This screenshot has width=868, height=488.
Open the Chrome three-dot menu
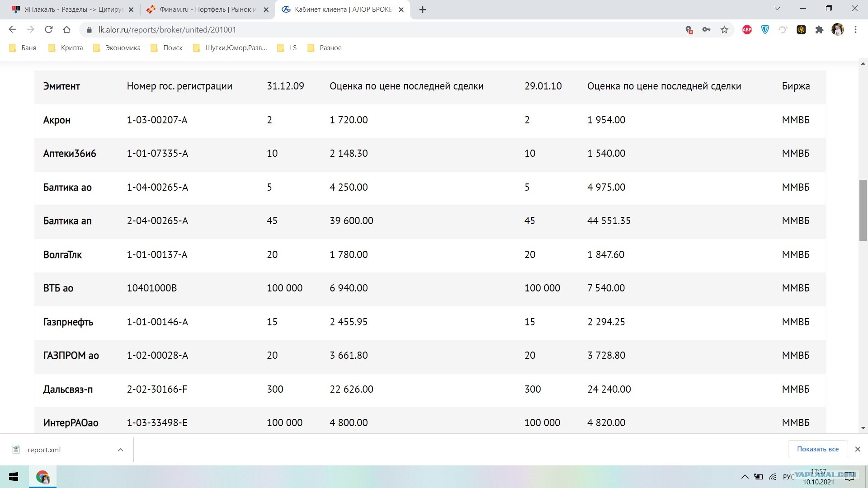point(855,30)
